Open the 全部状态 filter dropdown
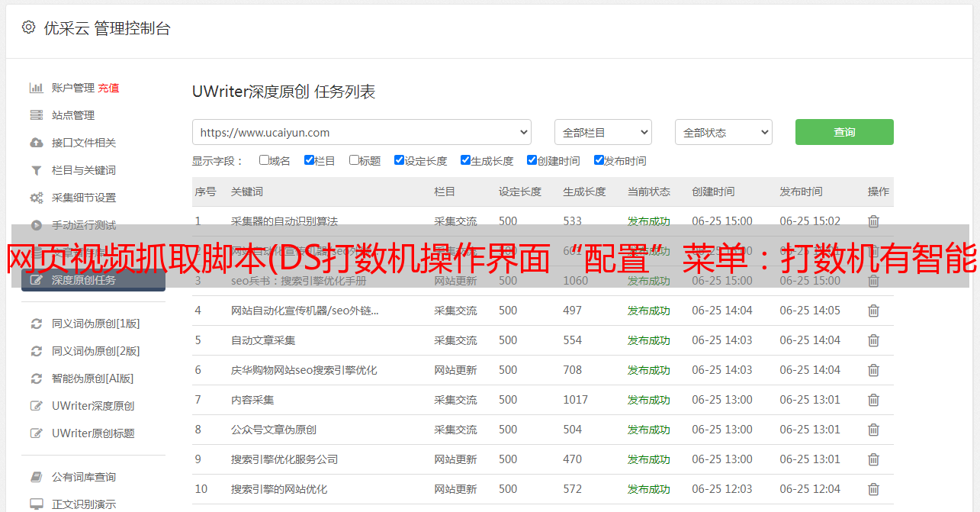This screenshot has height=512, width=980. 723,132
